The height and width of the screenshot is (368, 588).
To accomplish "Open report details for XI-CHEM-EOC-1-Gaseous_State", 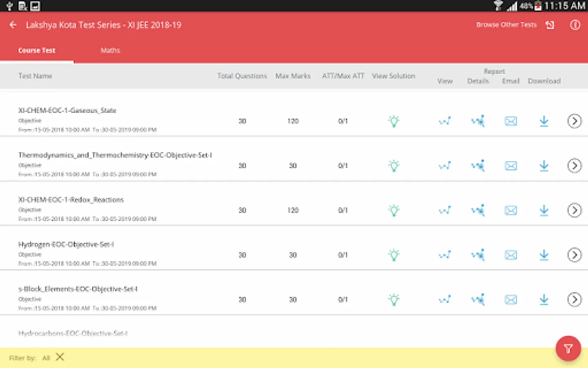I will click(x=478, y=121).
